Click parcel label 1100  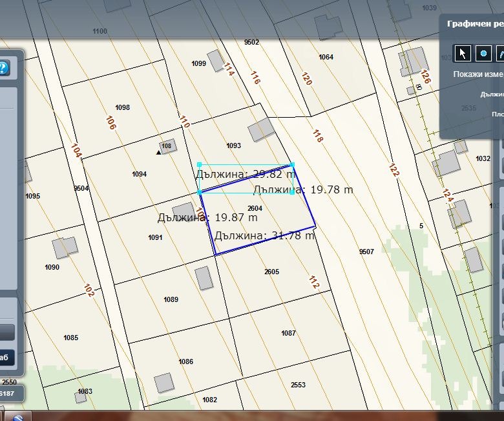(x=100, y=32)
